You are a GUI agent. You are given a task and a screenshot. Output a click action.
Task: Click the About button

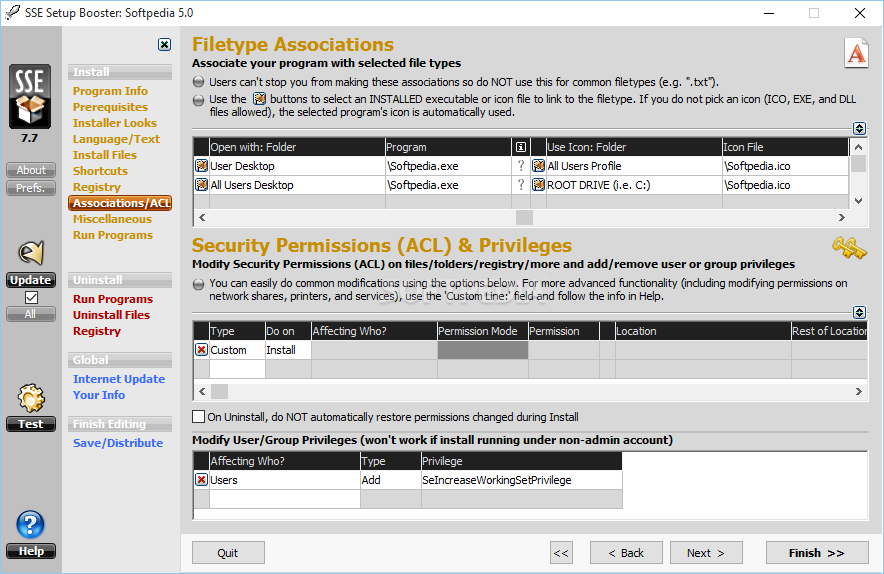coord(31,170)
